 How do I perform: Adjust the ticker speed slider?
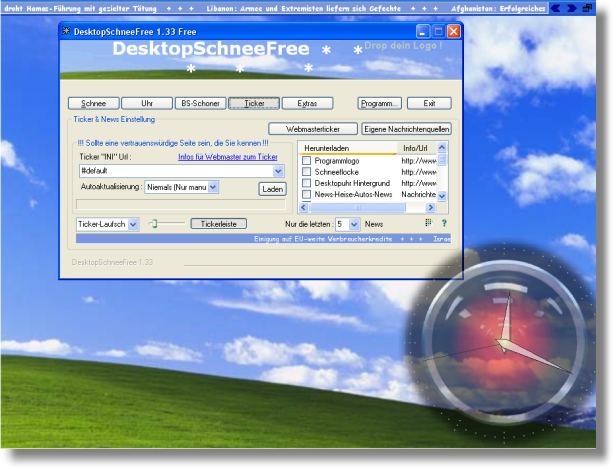pos(154,225)
